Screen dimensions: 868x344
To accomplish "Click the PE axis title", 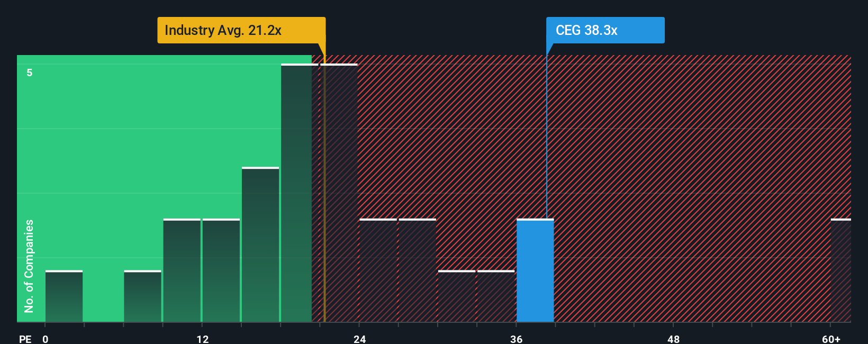I will click(25, 339).
